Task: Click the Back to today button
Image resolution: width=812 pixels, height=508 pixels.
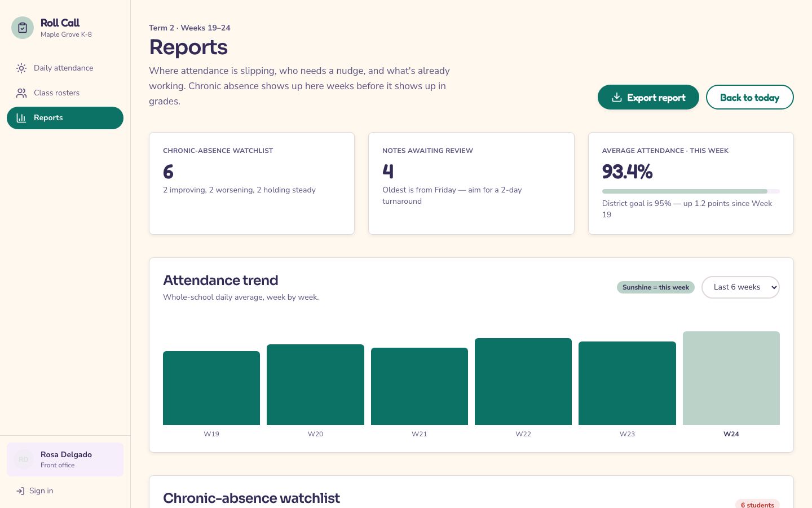Action: pyautogui.click(x=750, y=97)
